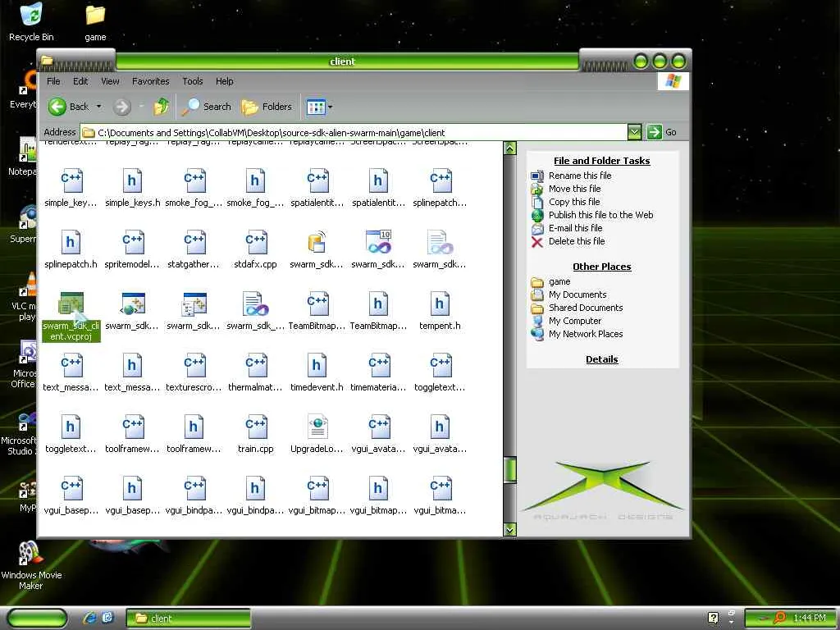This screenshot has width=840, height=630.
Task: Expand the Address bar path dropdown
Action: click(x=634, y=132)
